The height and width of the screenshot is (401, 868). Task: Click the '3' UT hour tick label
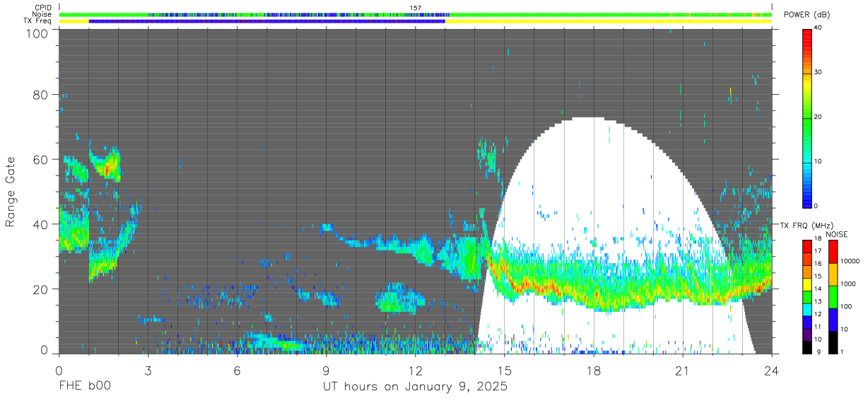point(148,370)
